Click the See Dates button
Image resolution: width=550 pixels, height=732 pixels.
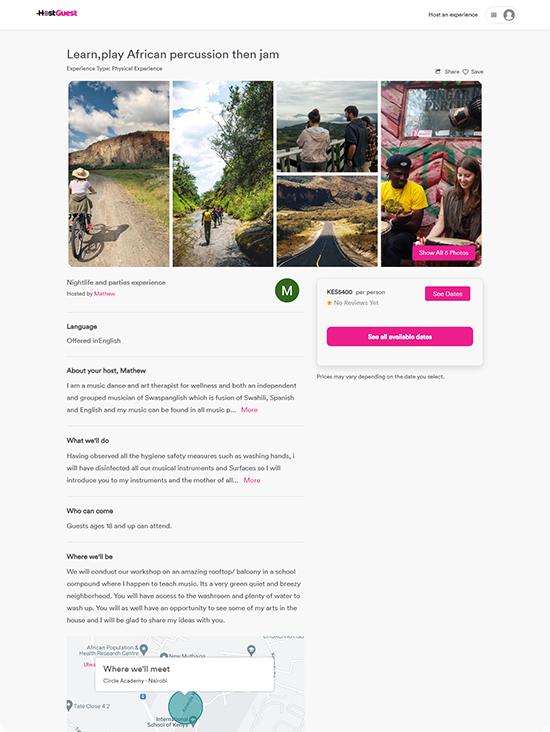click(x=447, y=294)
